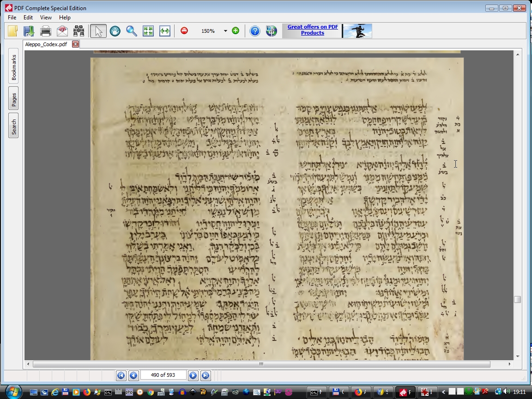
Task: Close the Aleppo_Codex.pdf tab
Action: pyautogui.click(x=75, y=44)
